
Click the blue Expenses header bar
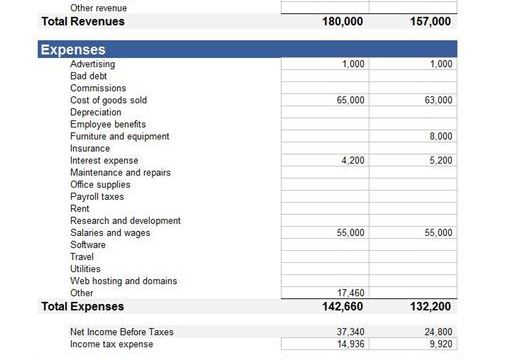point(247,49)
